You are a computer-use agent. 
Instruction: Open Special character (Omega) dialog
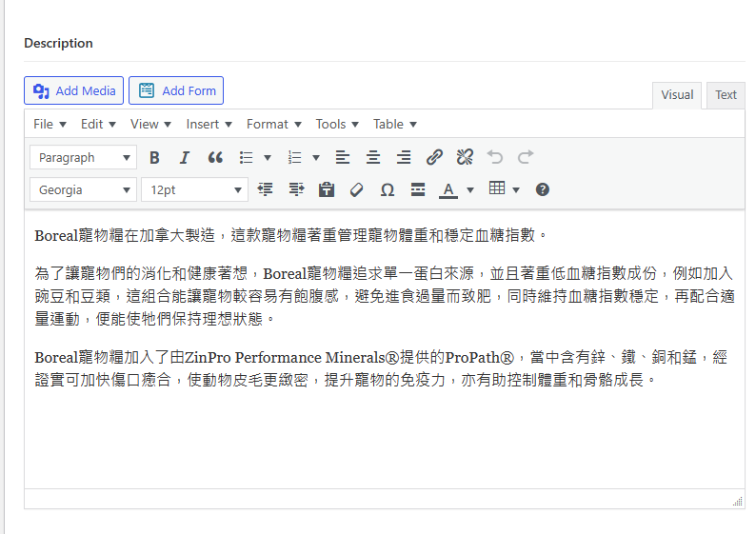[x=388, y=189]
